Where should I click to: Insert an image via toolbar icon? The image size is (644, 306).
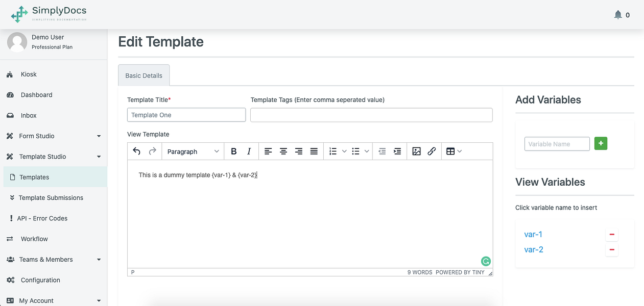click(x=416, y=151)
